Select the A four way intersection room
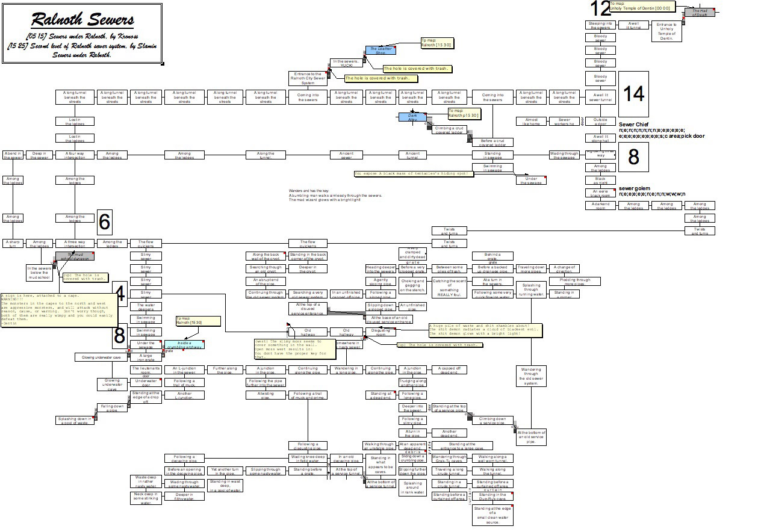758x532 pixels. [75, 155]
